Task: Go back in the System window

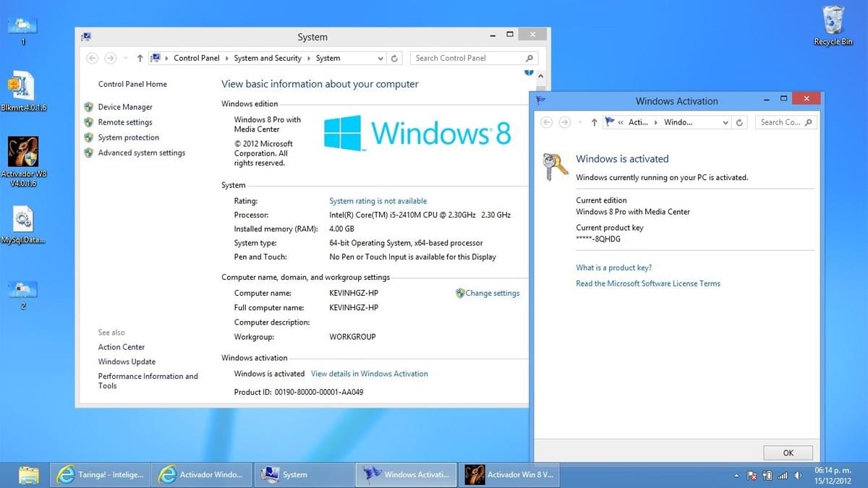Action: point(92,58)
